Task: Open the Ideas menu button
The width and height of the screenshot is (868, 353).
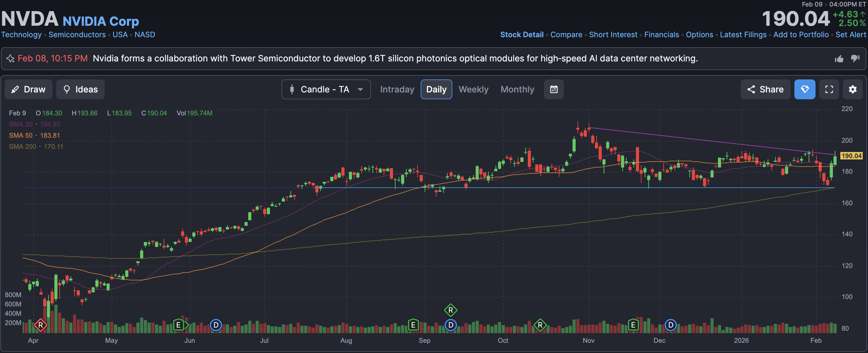Action: point(80,89)
